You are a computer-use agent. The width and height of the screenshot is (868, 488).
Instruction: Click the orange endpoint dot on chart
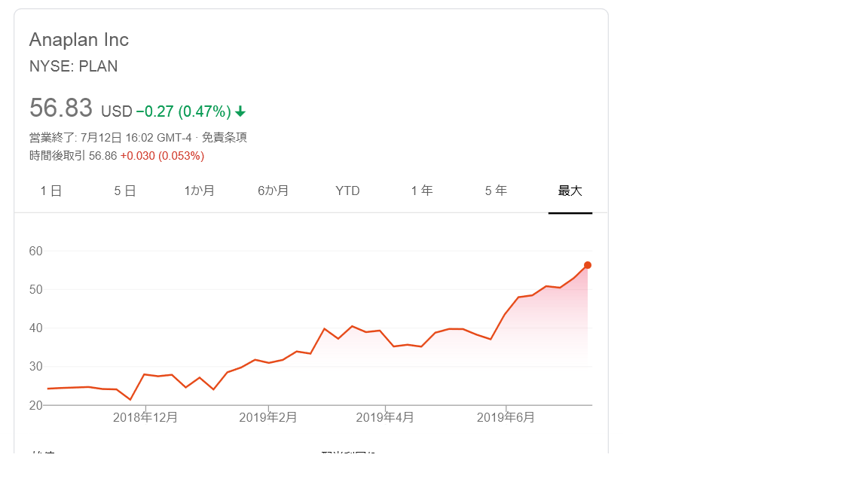pyautogui.click(x=588, y=265)
